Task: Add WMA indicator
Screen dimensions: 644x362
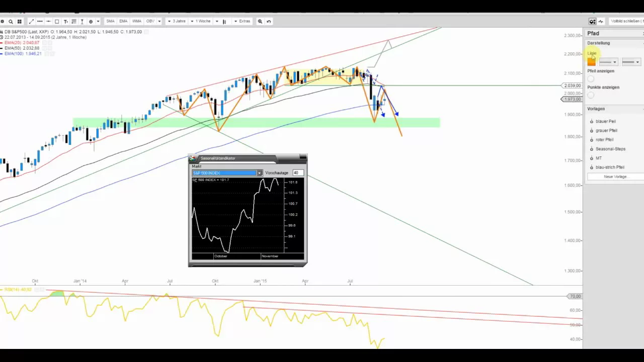Action: pos(137,21)
